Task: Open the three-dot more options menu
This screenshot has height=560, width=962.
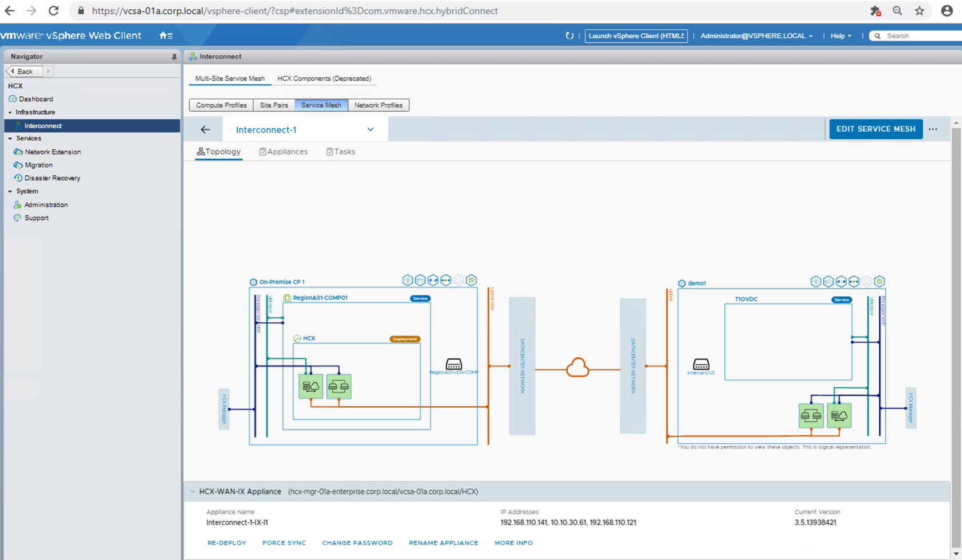Action: tap(933, 129)
